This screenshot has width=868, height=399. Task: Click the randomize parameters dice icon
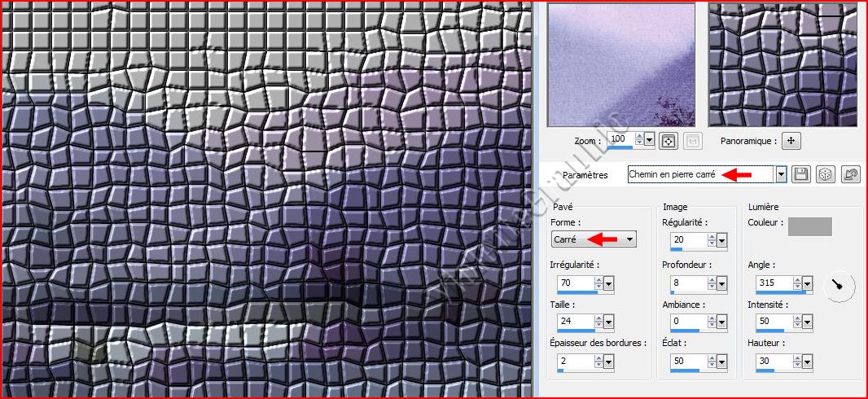(x=825, y=174)
